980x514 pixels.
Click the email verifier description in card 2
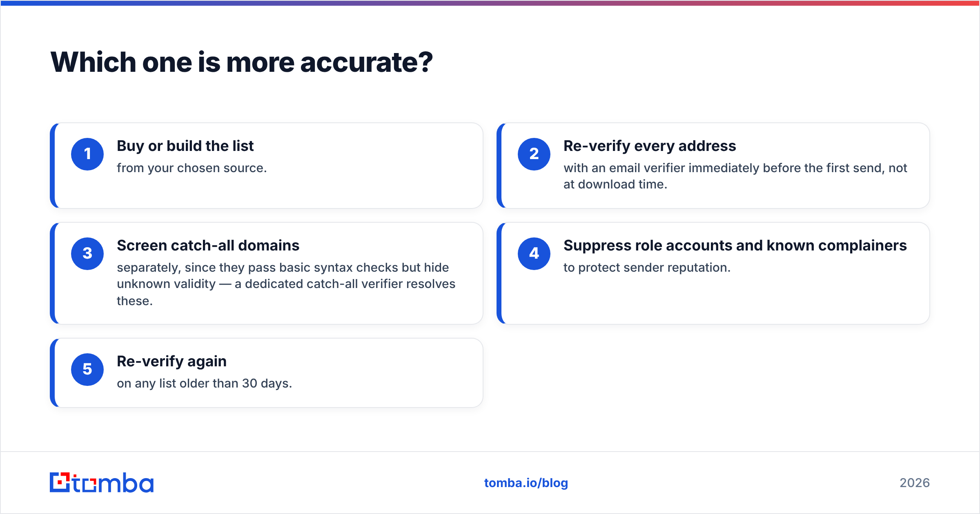pos(735,176)
